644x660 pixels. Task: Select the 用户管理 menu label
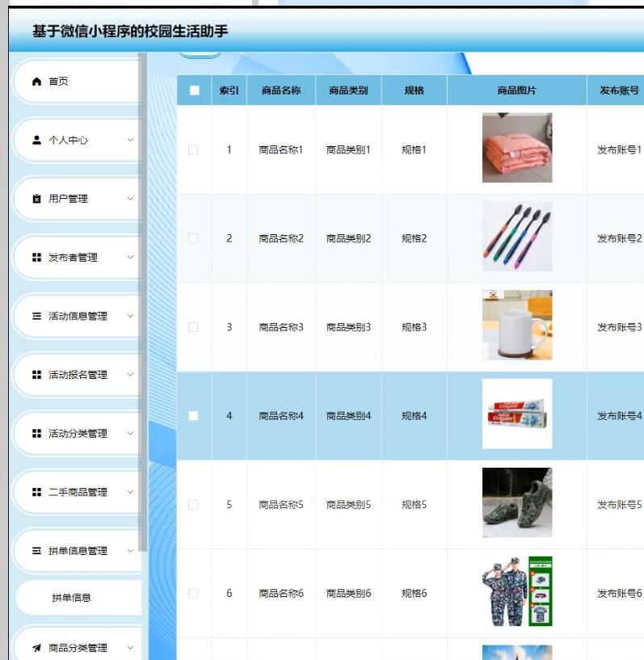click(68, 199)
